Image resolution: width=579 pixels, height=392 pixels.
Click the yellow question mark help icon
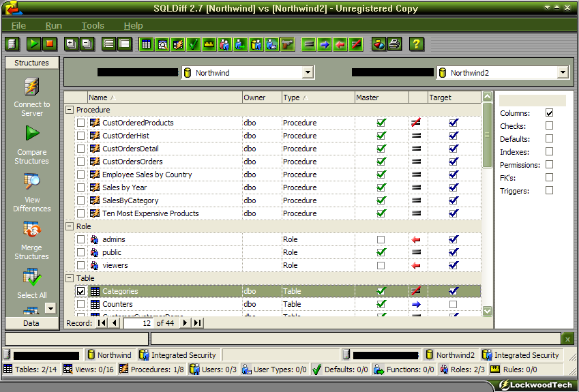tap(416, 44)
